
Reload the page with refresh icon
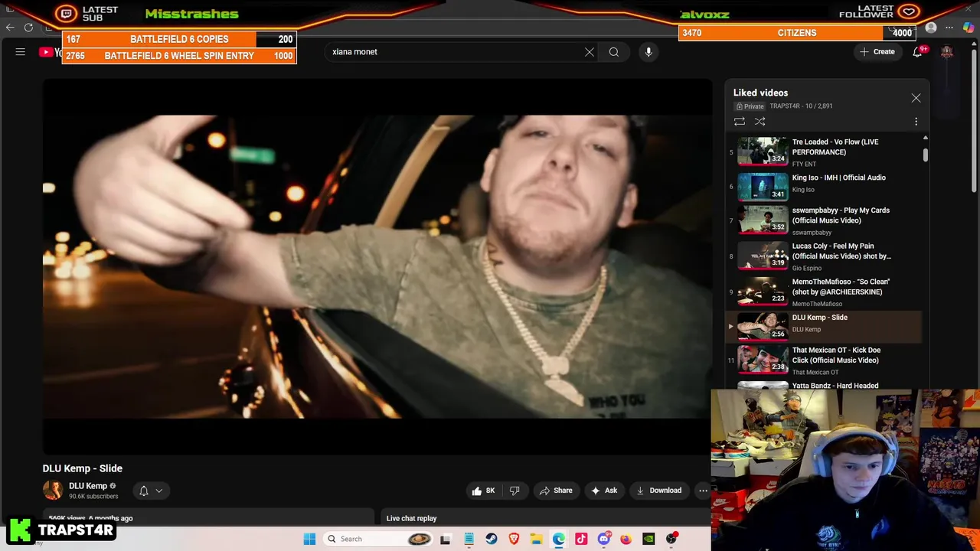(x=28, y=28)
